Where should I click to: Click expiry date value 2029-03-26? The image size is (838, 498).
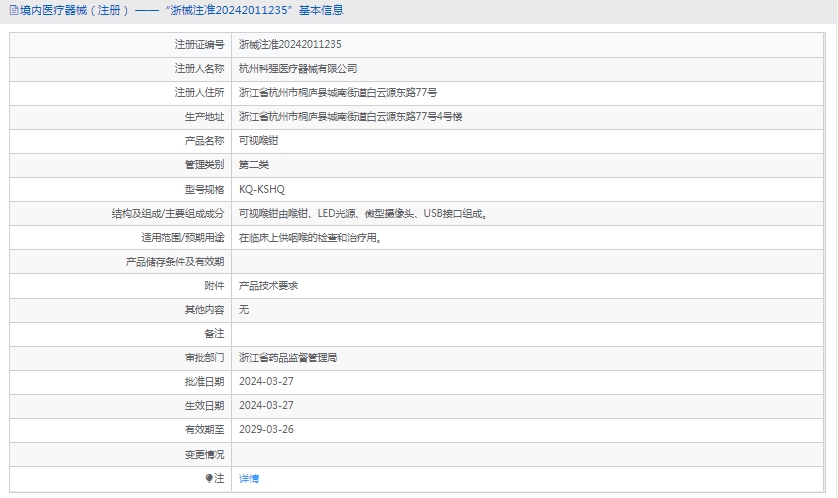tap(266, 429)
